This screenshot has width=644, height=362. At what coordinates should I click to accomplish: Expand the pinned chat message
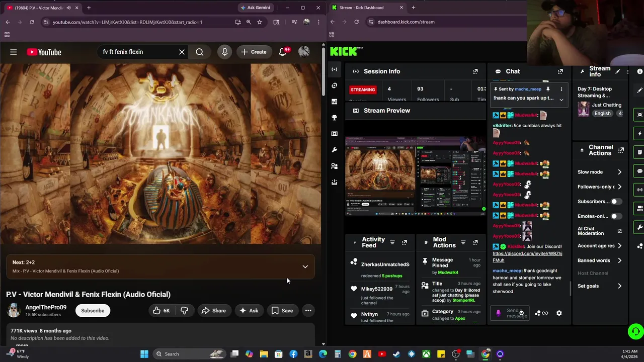(561, 99)
